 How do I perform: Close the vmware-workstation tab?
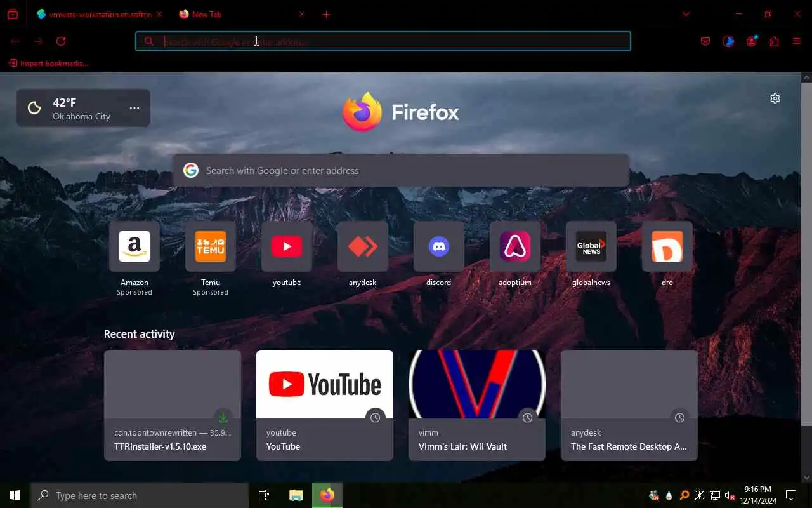point(159,14)
